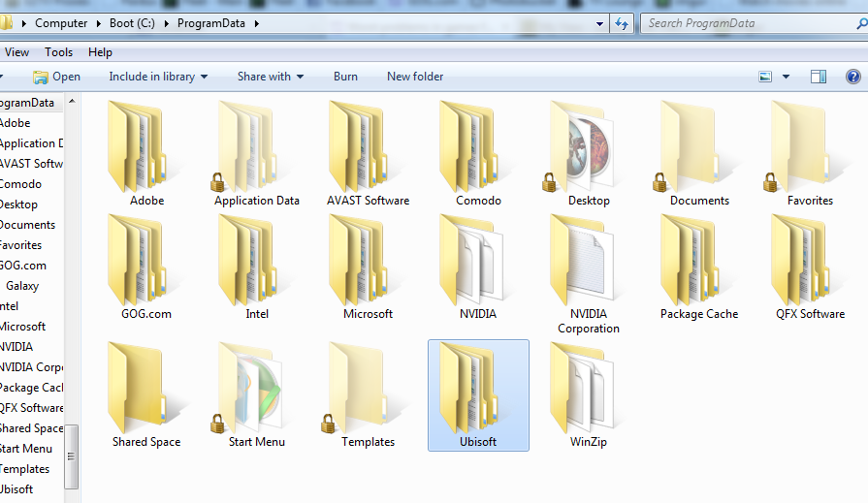Click the navigation pane scrollbar thumb
The image size is (868, 503).
(x=71, y=456)
